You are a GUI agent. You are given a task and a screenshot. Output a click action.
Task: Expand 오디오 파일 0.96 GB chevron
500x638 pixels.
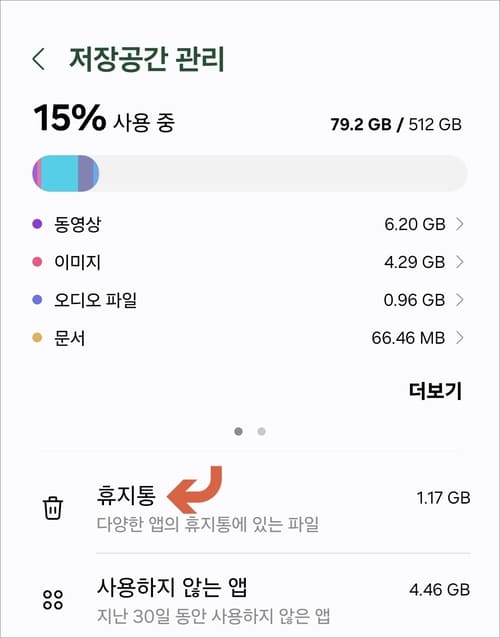pos(460,300)
